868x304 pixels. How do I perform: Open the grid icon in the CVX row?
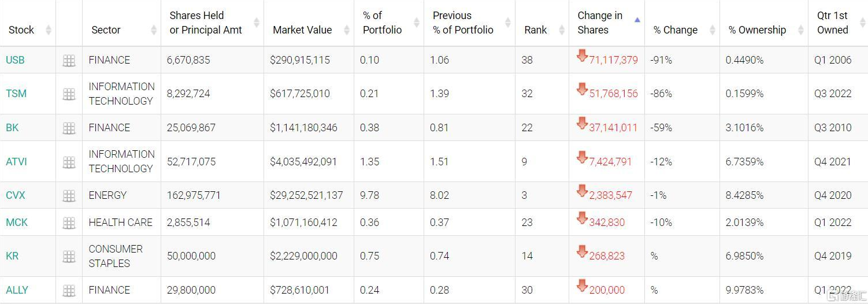tap(69, 196)
